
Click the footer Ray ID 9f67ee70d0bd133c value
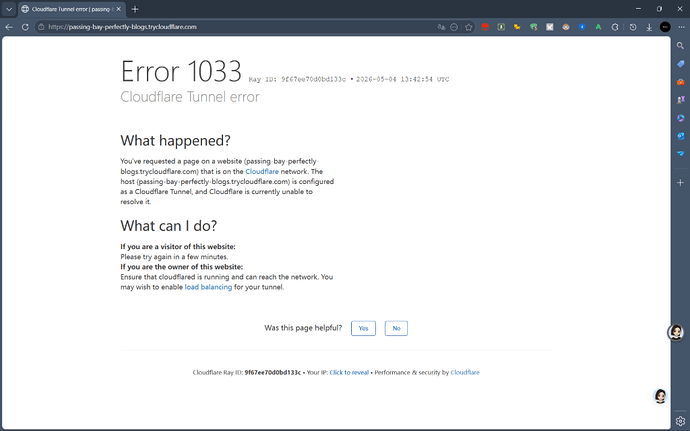(273, 372)
